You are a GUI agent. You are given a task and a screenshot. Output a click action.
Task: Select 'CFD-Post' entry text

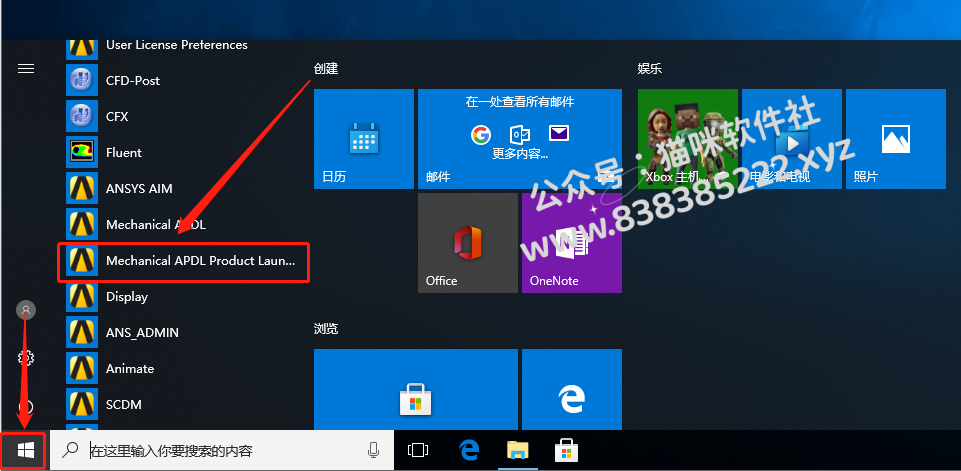click(133, 80)
